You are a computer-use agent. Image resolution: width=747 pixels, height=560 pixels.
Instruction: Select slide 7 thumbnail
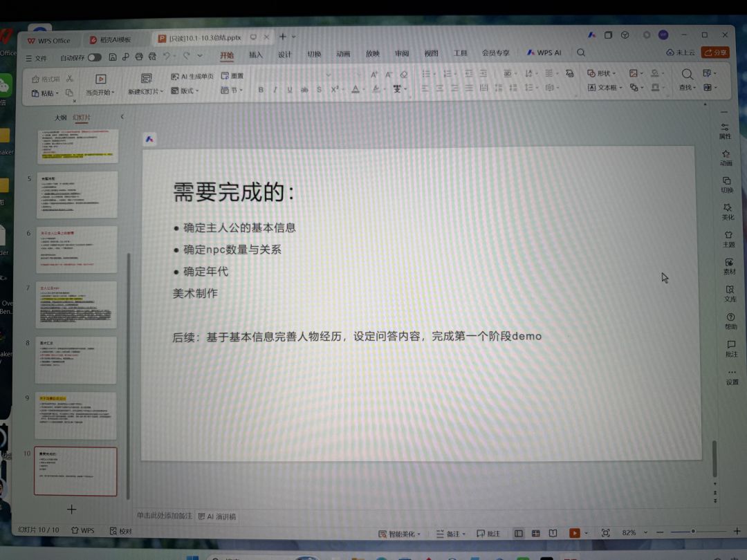coord(76,305)
